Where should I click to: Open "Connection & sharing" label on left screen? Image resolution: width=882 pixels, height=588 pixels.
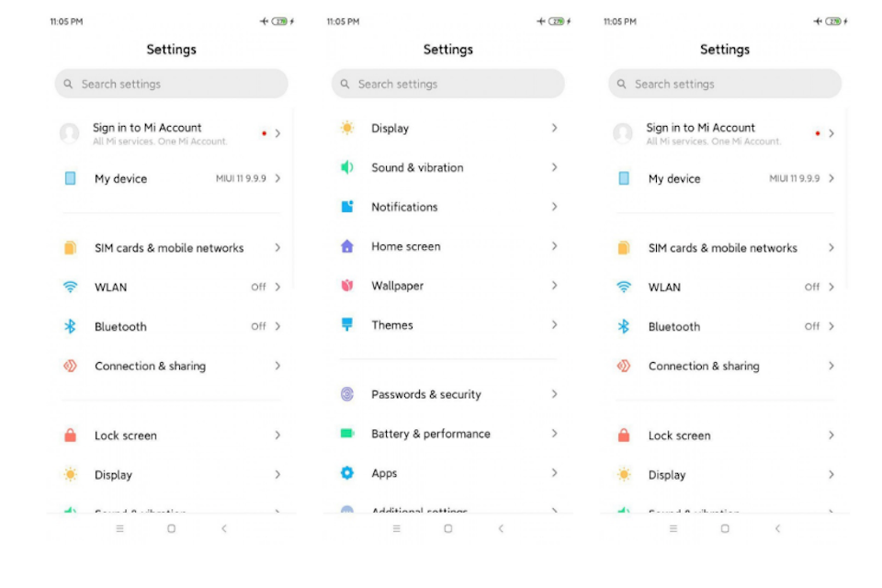[150, 367]
